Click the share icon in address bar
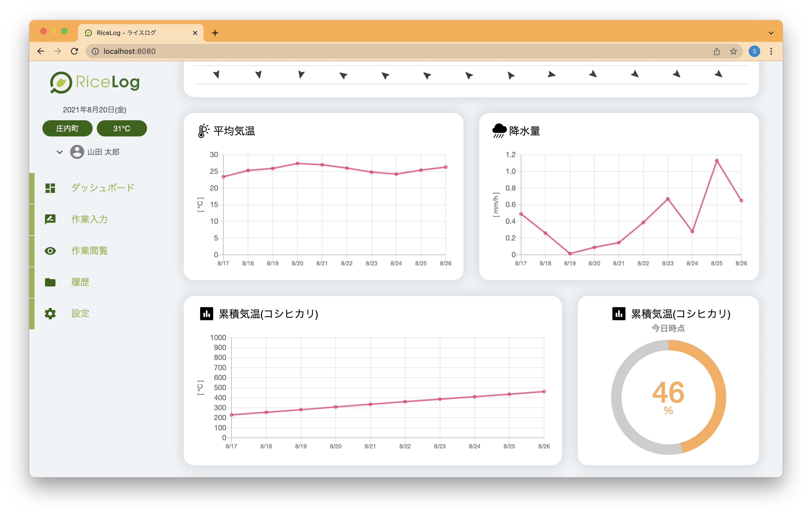The width and height of the screenshot is (812, 516). [x=717, y=51]
